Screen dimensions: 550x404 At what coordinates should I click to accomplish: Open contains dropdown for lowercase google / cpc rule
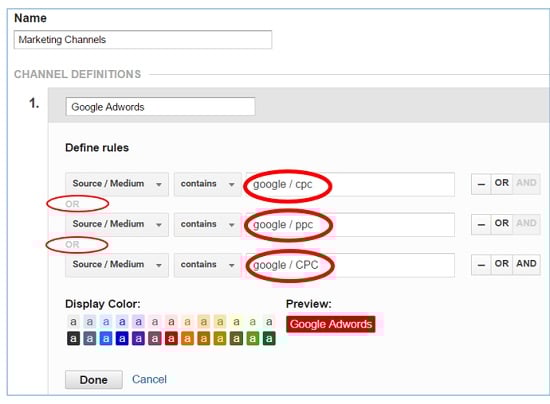207,184
